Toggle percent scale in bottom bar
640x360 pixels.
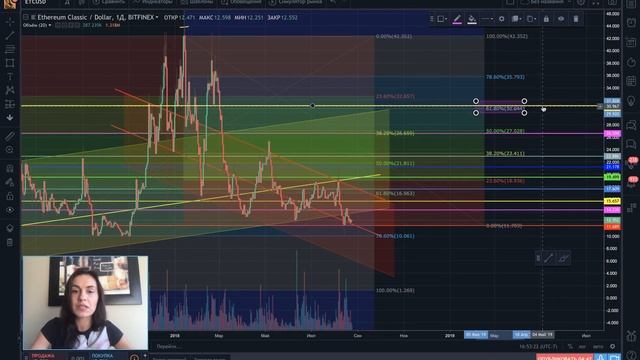(570, 347)
